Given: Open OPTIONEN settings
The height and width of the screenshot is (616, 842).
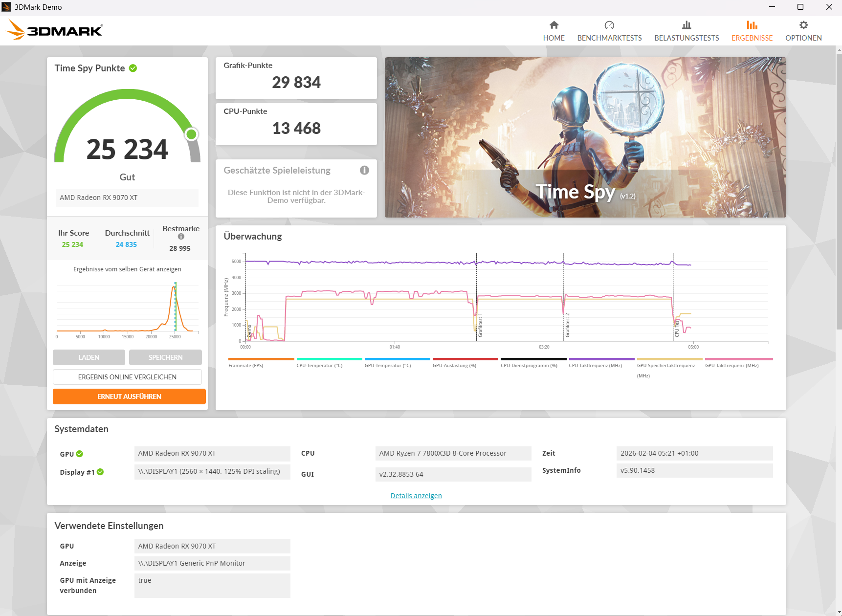Looking at the screenshot, I should [803, 31].
